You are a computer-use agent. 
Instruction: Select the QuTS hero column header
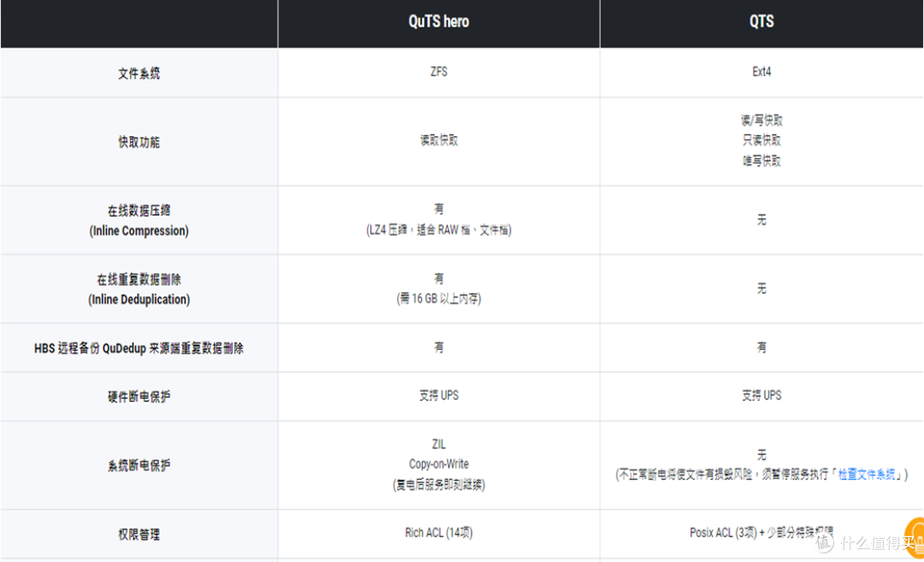pos(438,21)
